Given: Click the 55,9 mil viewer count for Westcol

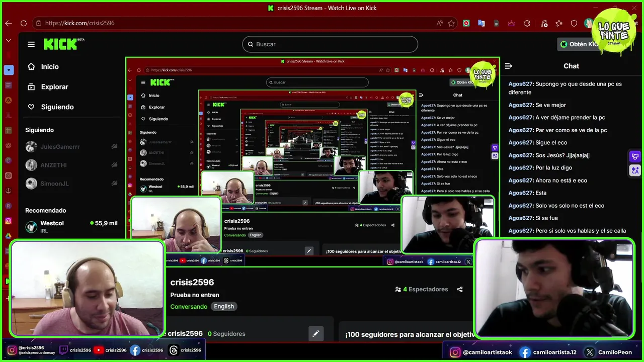Looking at the screenshot, I should pyautogui.click(x=104, y=223).
